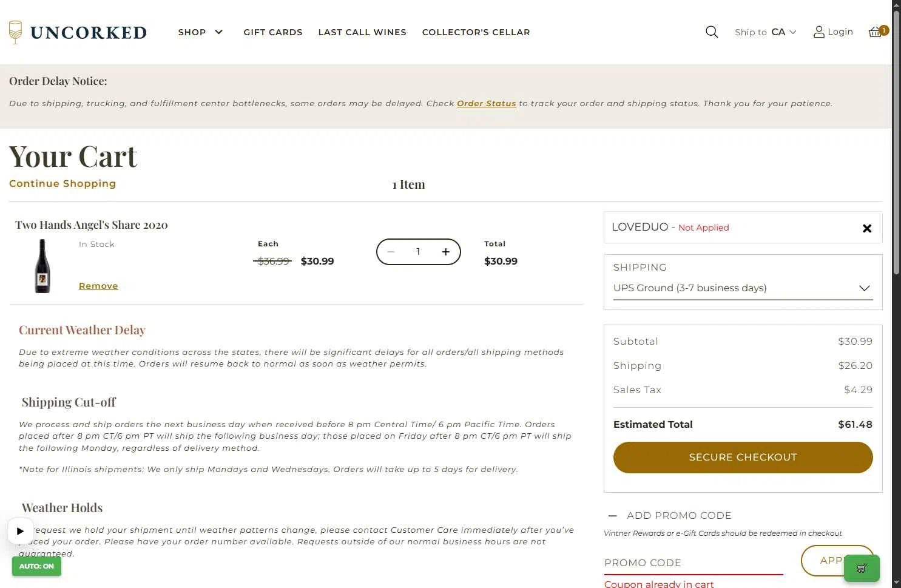
Task: Click the 'Not Applied' coupon status
Action: [703, 228]
